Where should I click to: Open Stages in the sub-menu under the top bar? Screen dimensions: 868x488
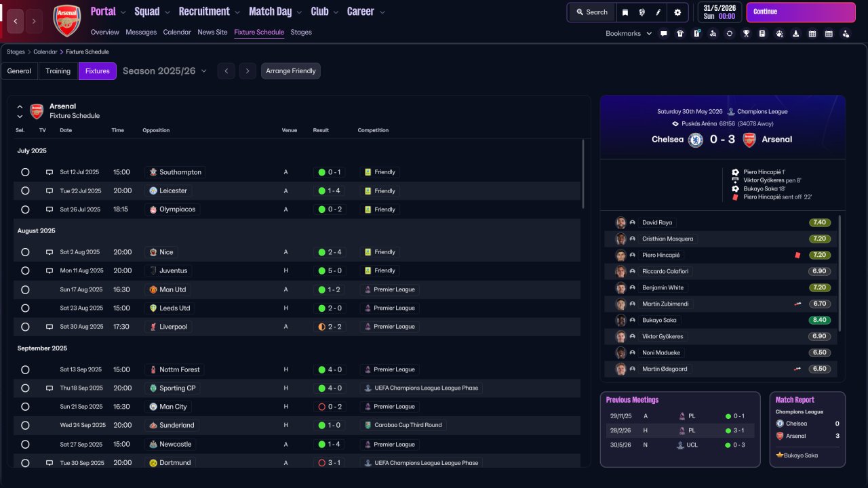pos(301,32)
